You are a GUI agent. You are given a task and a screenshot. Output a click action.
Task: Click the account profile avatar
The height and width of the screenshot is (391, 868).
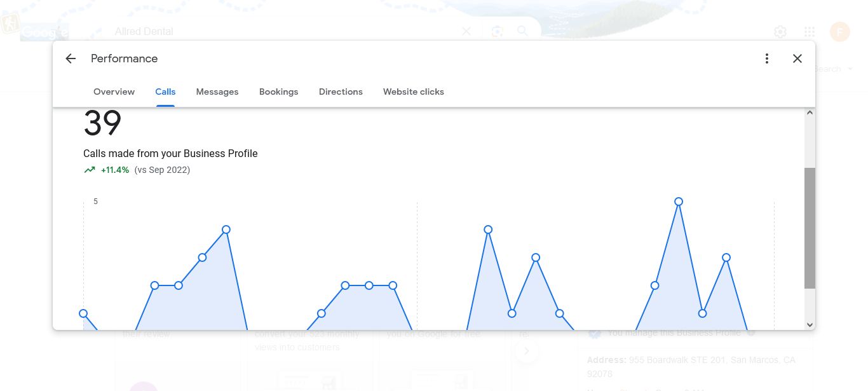pyautogui.click(x=840, y=32)
